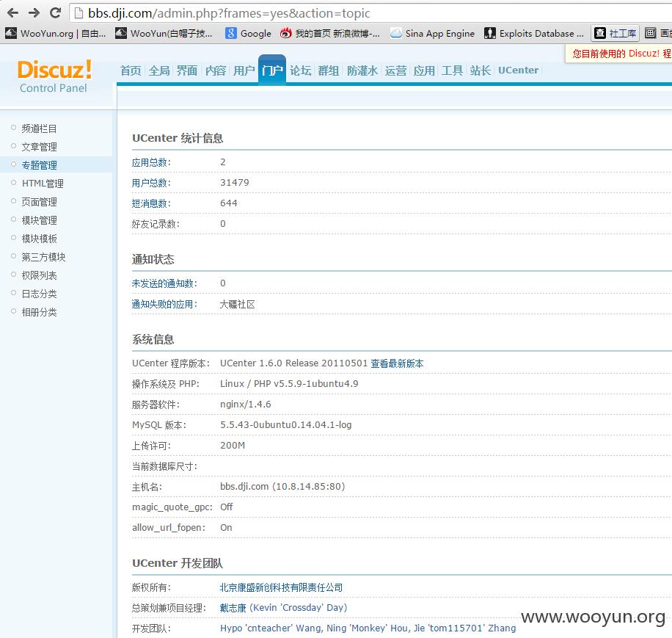Open 工具 admin tab
This screenshot has width=672, height=638.
tap(452, 70)
